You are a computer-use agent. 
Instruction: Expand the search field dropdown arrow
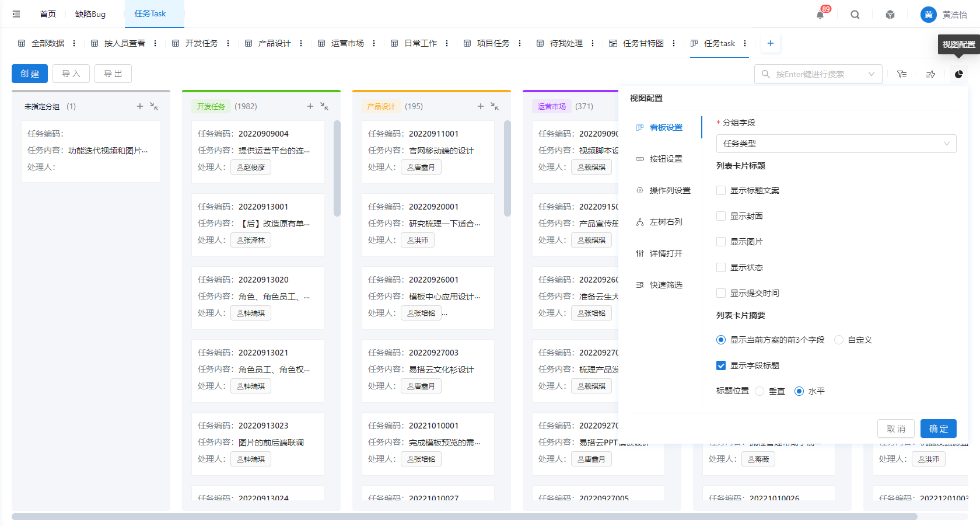(871, 74)
